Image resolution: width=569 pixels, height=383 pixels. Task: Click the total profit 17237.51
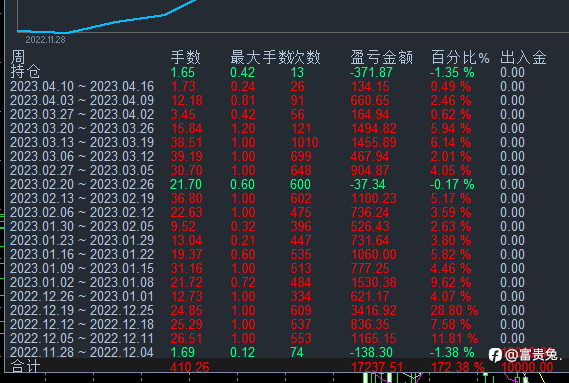(x=377, y=367)
